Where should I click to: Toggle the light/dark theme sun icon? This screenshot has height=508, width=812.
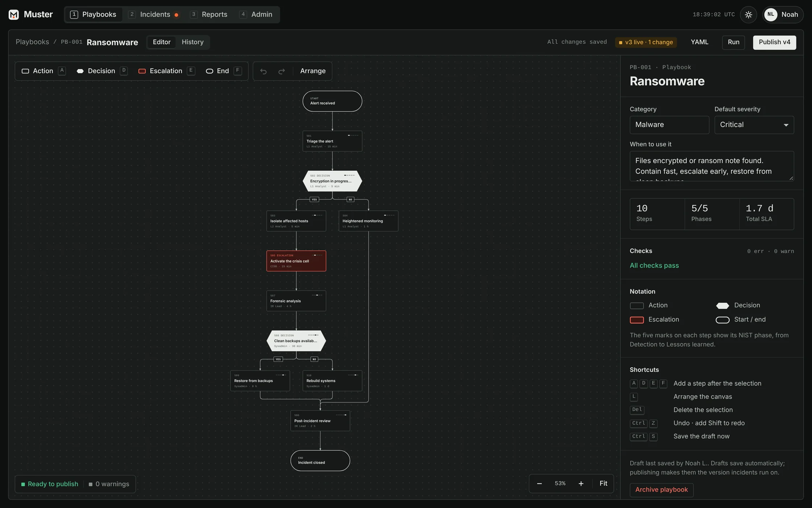[748, 15]
